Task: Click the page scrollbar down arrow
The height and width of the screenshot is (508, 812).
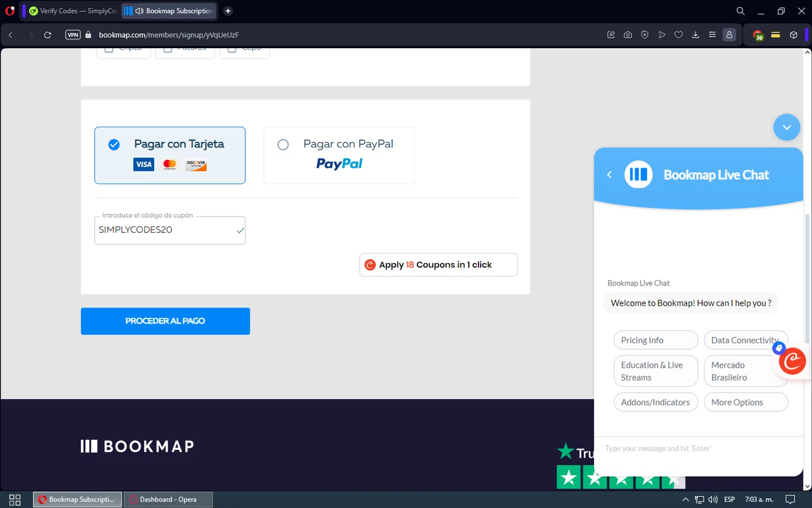Action: pyautogui.click(x=807, y=487)
